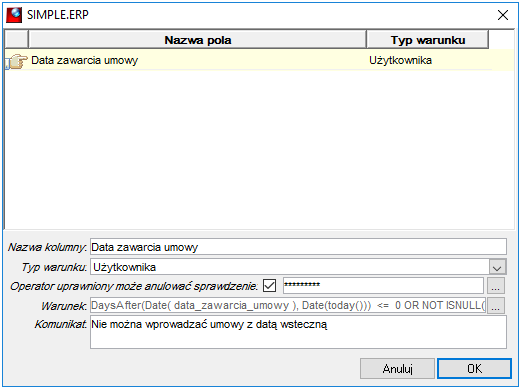
Task: Click the empty area of the conditions list
Action: tap(259, 148)
